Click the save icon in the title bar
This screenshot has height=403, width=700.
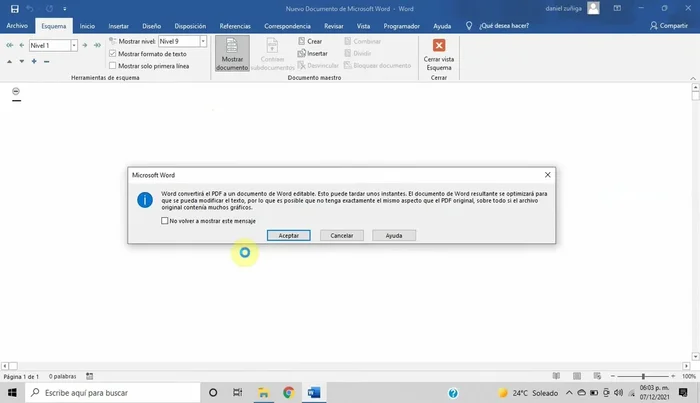(14, 8)
